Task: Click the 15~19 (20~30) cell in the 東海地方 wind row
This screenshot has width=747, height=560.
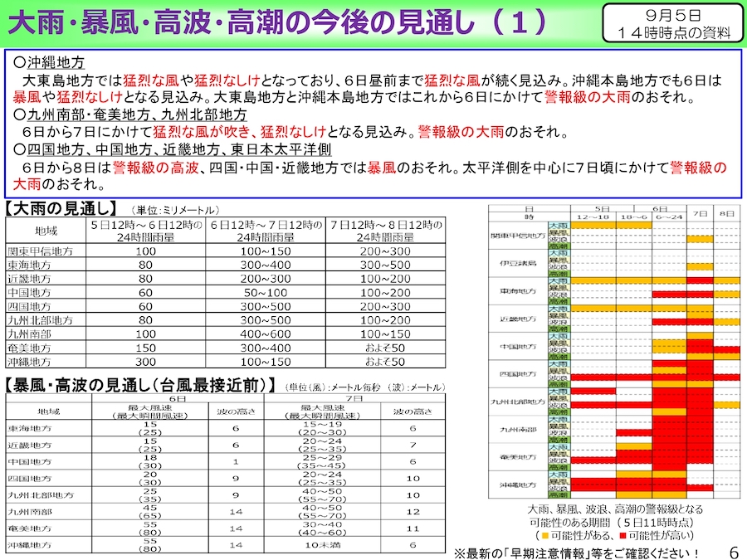Action: (323, 428)
